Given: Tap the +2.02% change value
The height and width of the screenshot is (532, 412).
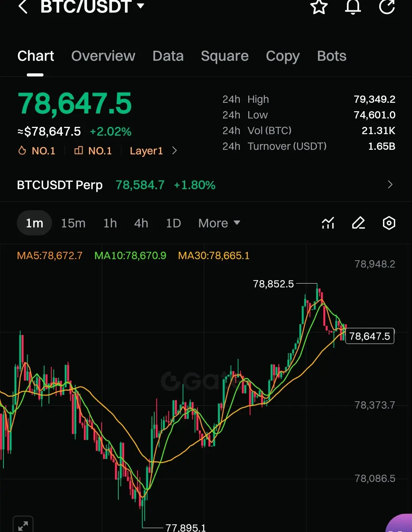Looking at the screenshot, I should point(111,132).
